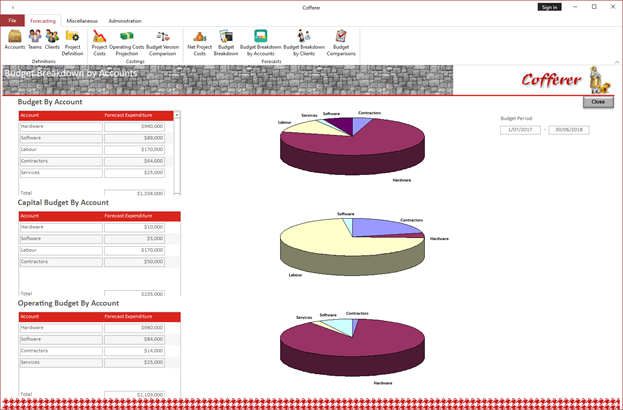Open the File menu tab
Image resolution: width=623 pixels, height=410 pixels.
click(x=12, y=21)
